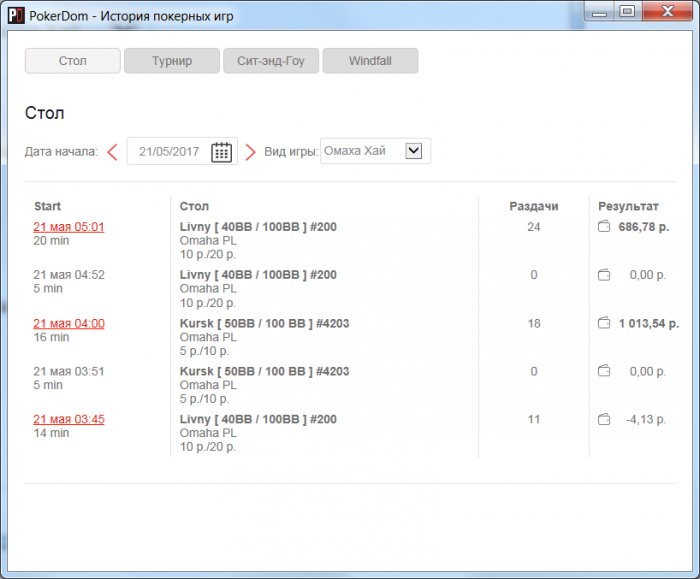Close the PokerDom history window

667,12
